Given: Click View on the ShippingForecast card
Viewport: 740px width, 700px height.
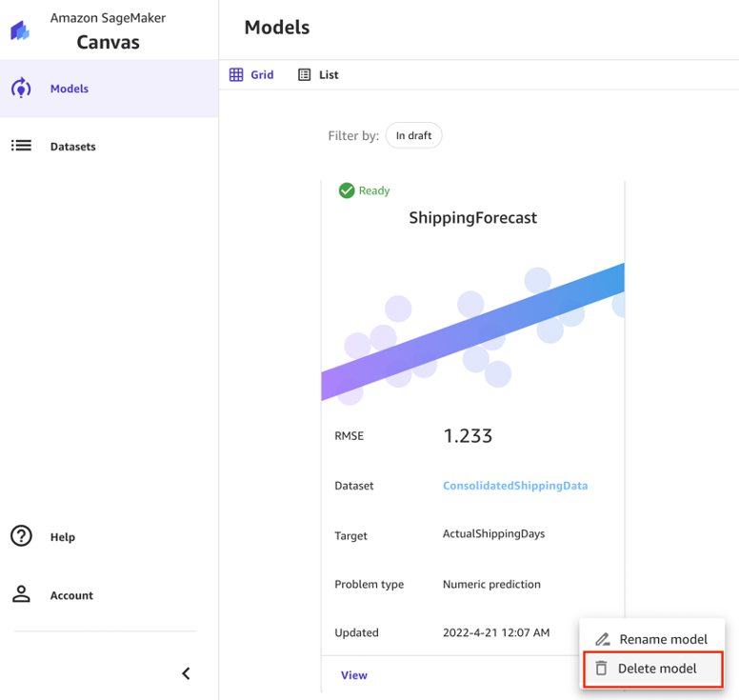Looking at the screenshot, I should pyautogui.click(x=353, y=675).
